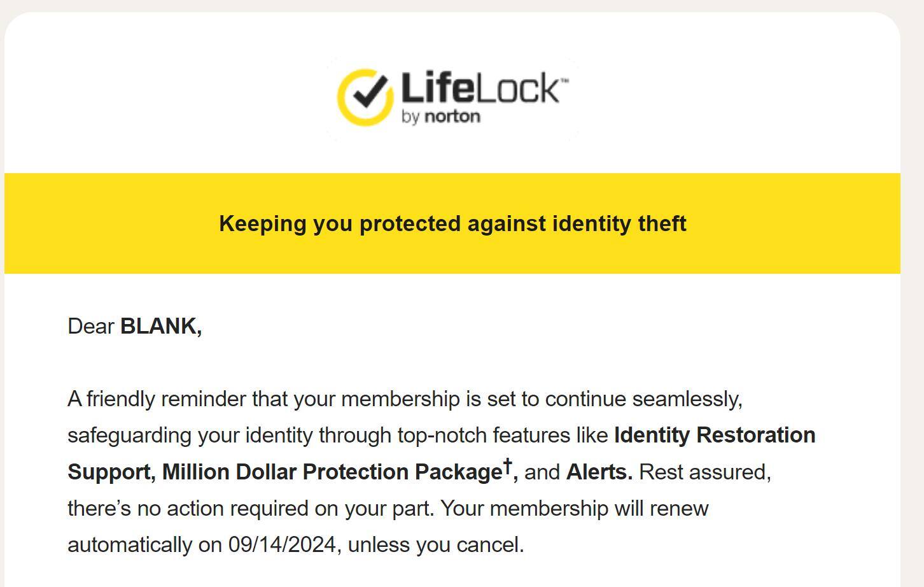This screenshot has width=924, height=587.
Task: Click the LifeLock wordmark in the logo
Action: [x=479, y=88]
